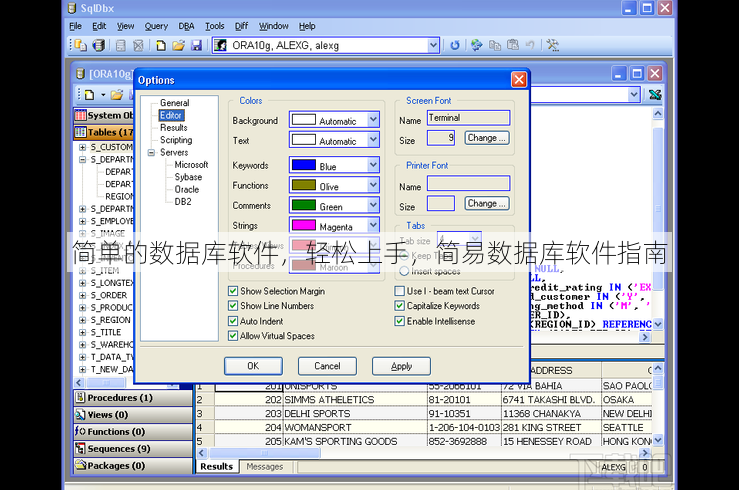
Task: Click the Screen Font Name field
Action: [x=468, y=118]
